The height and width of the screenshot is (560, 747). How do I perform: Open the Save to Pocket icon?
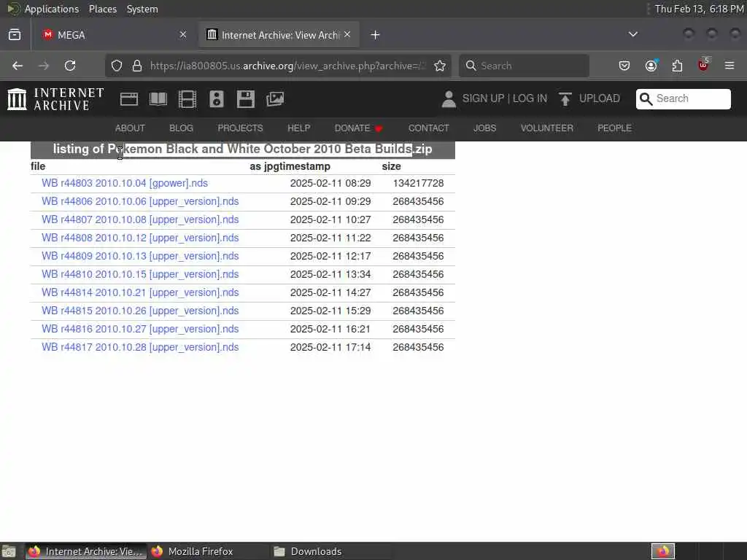[x=624, y=66]
